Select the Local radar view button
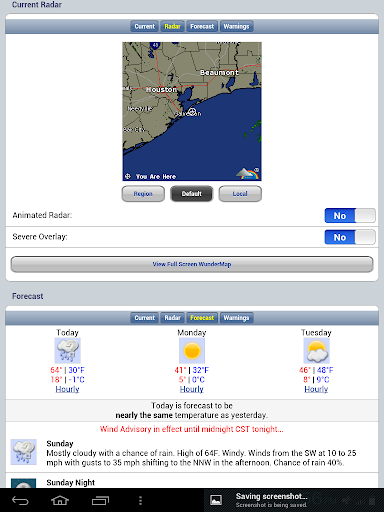Image resolution: width=384 pixels, height=512 pixels. [x=240, y=194]
